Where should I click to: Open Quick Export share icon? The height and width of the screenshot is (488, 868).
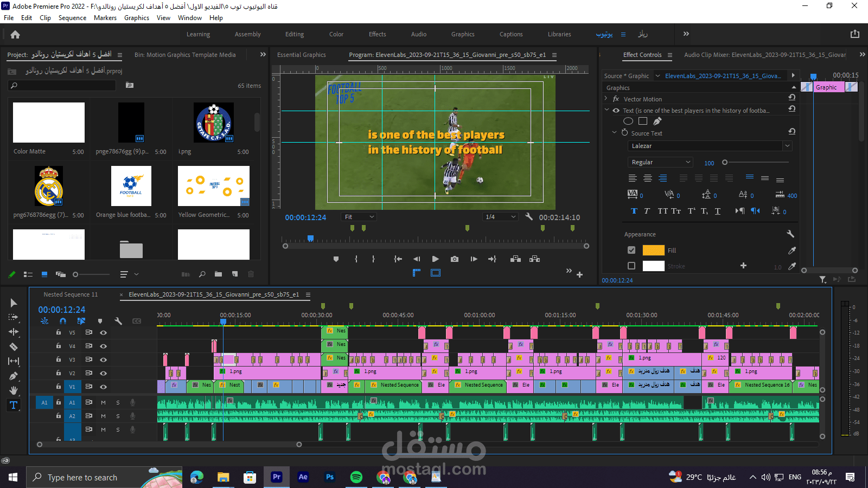[x=855, y=34]
